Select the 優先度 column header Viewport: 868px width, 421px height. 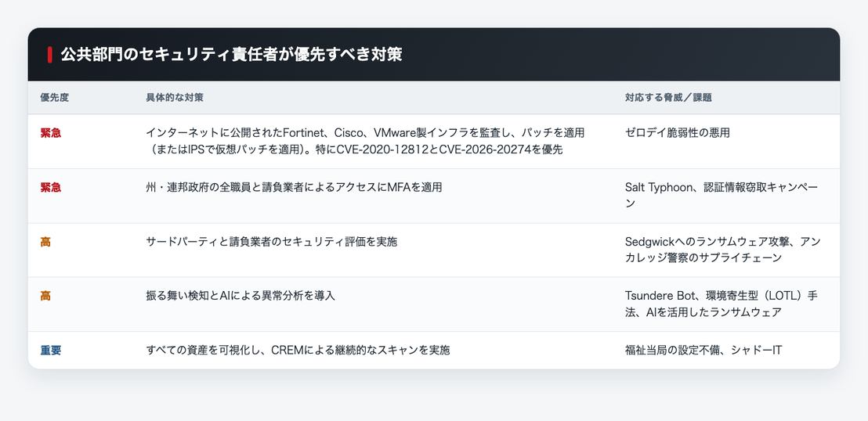pyautogui.click(x=55, y=97)
